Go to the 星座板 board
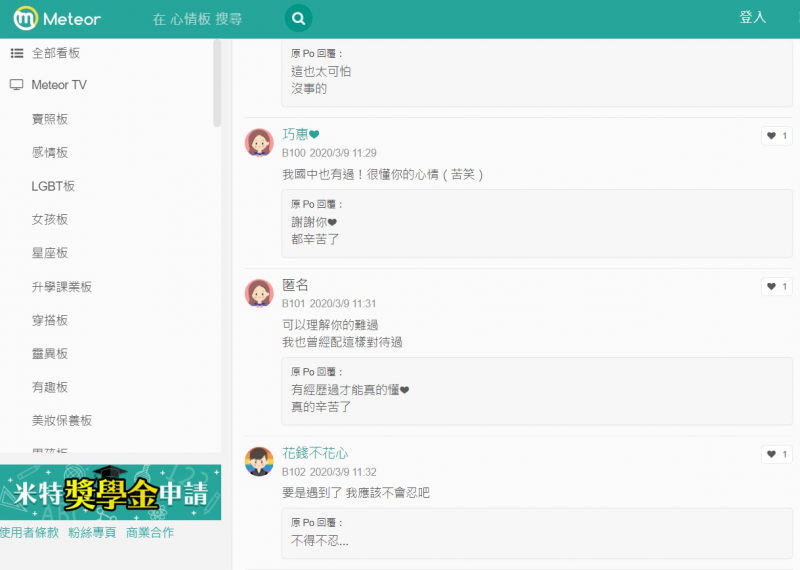The height and width of the screenshot is (570, 800). coord(50,253)
